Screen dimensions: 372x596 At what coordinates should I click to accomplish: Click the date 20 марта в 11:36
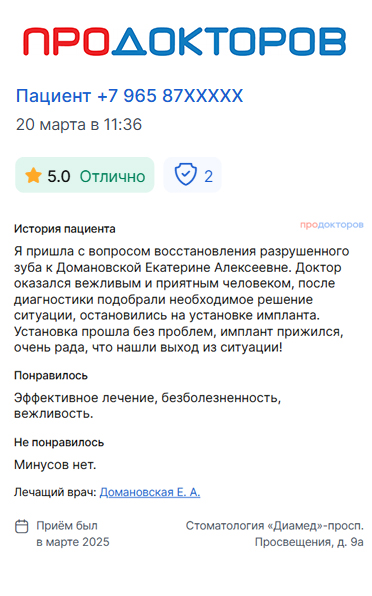click(x=79, y=125)
